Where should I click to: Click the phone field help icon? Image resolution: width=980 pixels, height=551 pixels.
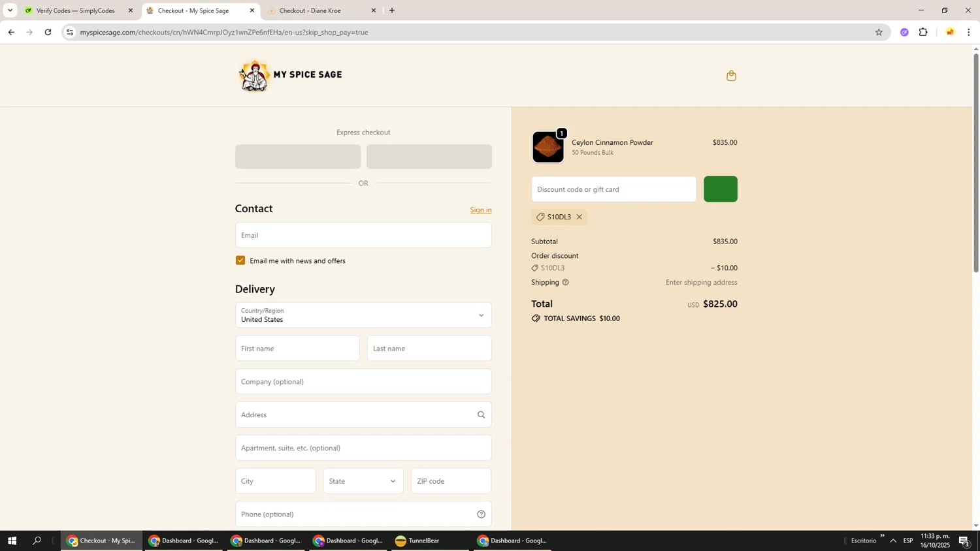coord(481,514)
